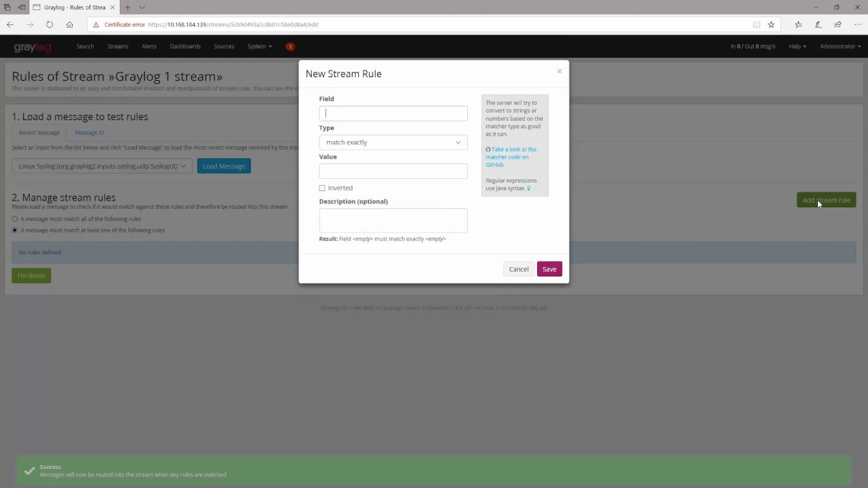
Task: Click browser back arrow
Action: point(10,24)
